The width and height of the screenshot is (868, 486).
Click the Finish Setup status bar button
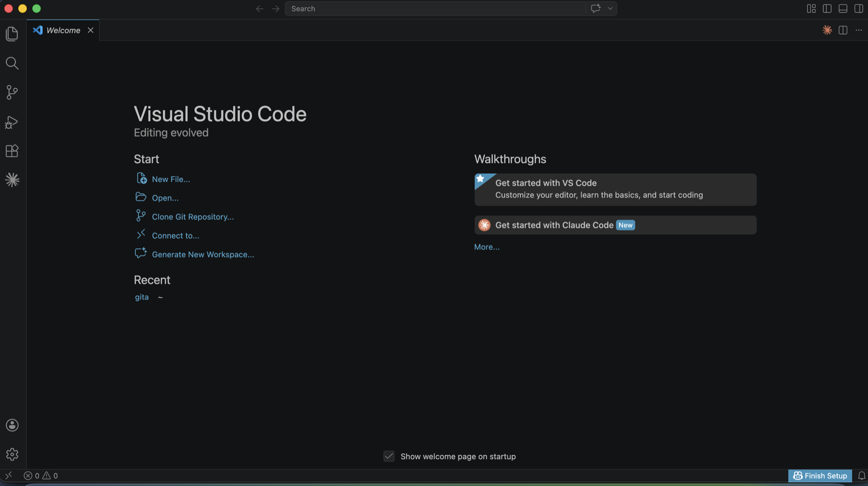(820, 476)
